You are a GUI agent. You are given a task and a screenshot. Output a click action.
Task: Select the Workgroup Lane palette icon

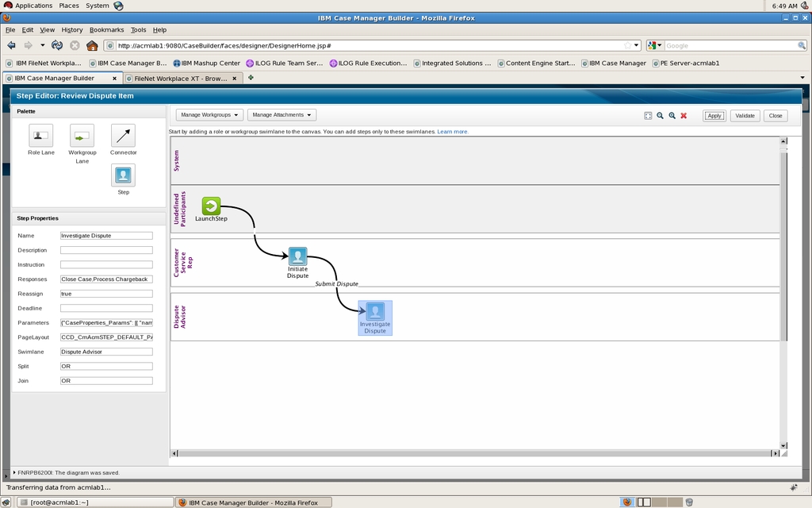82,136
